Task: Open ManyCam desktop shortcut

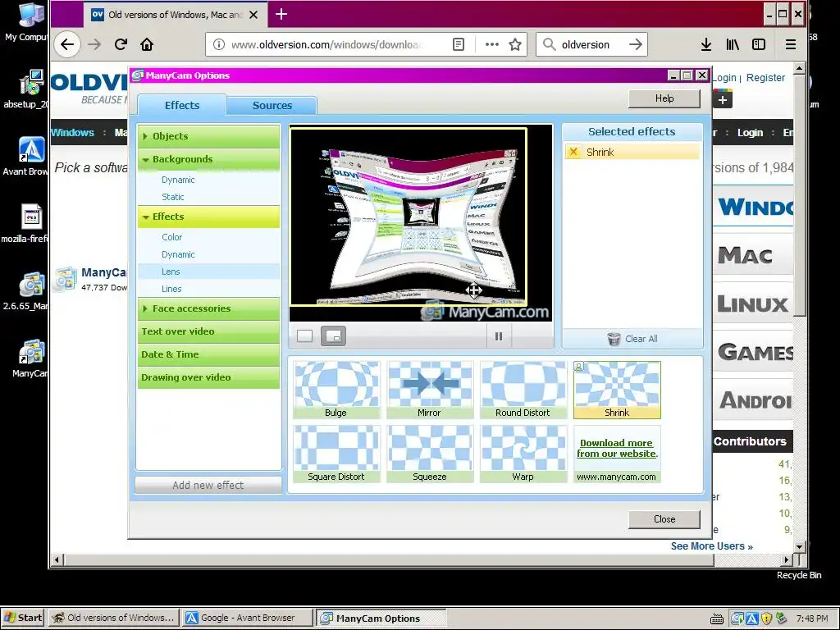Action: click(30, 358)
